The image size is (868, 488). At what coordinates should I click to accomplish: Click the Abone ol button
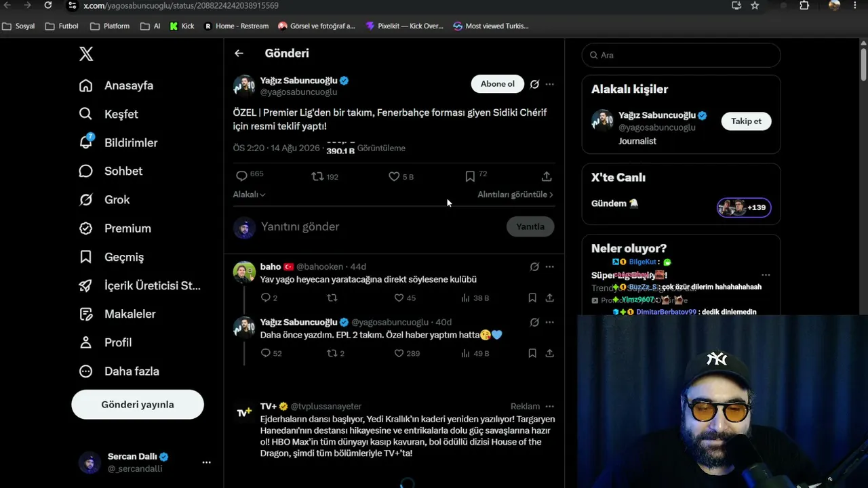coord(498,84)
